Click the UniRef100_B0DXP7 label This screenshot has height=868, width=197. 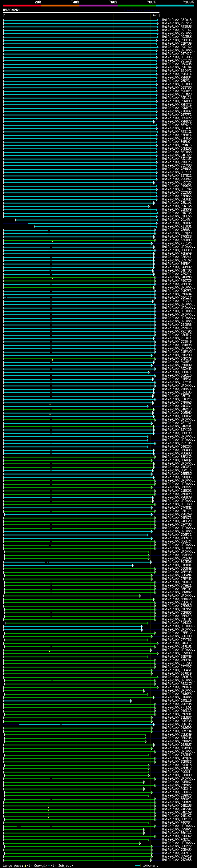point(177,487)
